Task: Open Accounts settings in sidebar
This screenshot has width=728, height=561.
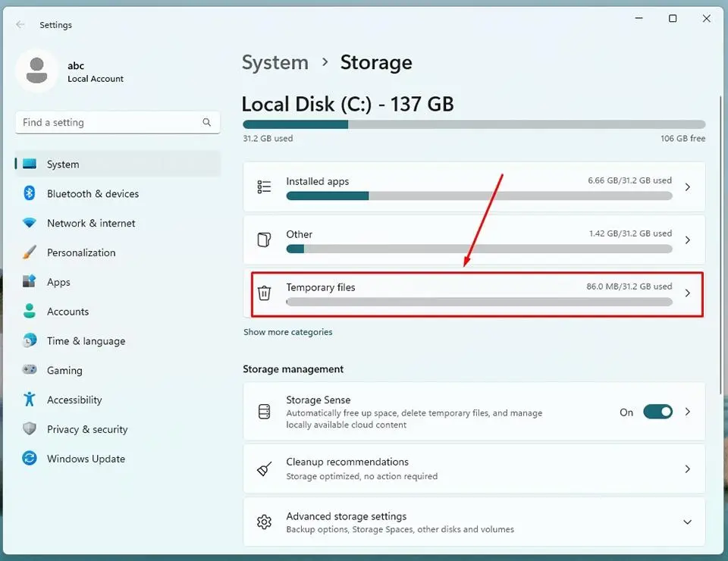Action: point(118,312)
